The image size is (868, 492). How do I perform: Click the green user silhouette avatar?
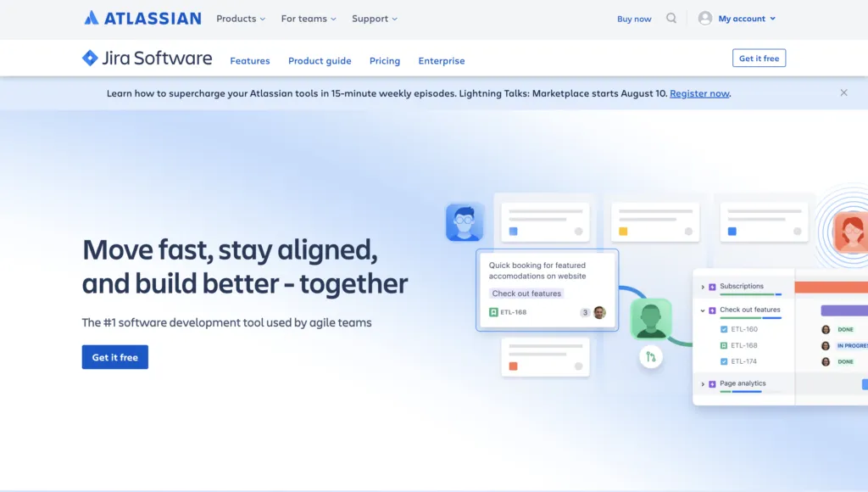pos(651,318)
